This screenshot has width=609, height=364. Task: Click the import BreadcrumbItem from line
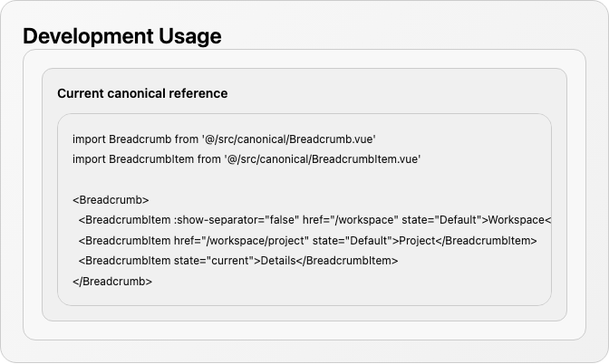[246, 159]
